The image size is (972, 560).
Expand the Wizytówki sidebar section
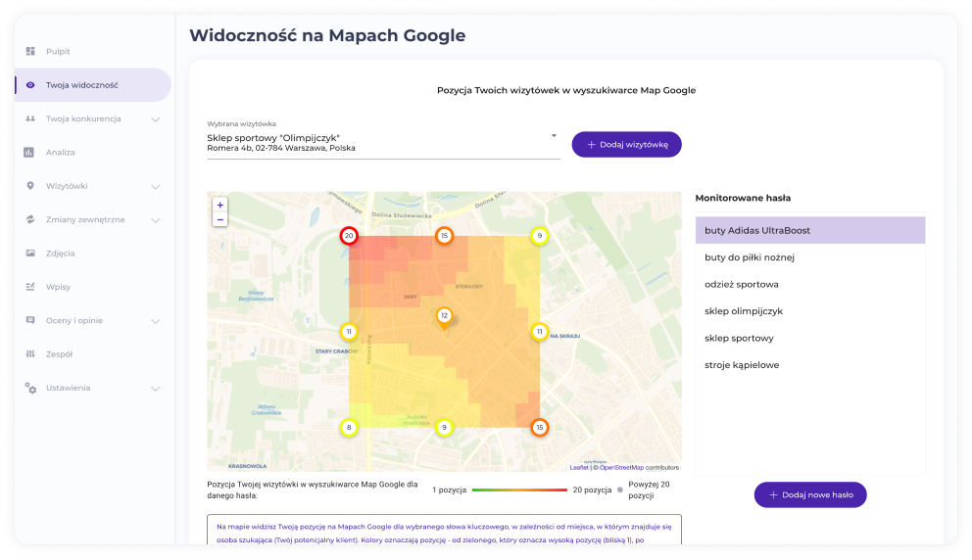click(155, 186)
